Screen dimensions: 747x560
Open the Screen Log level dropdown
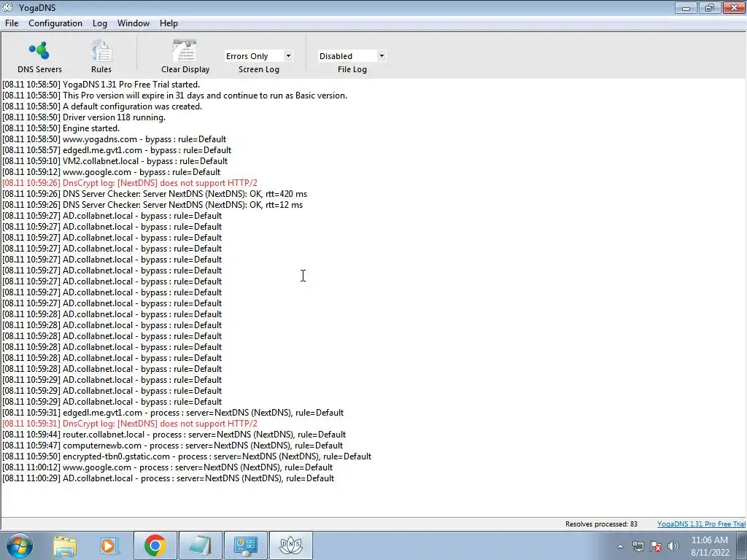click(258, 55)
